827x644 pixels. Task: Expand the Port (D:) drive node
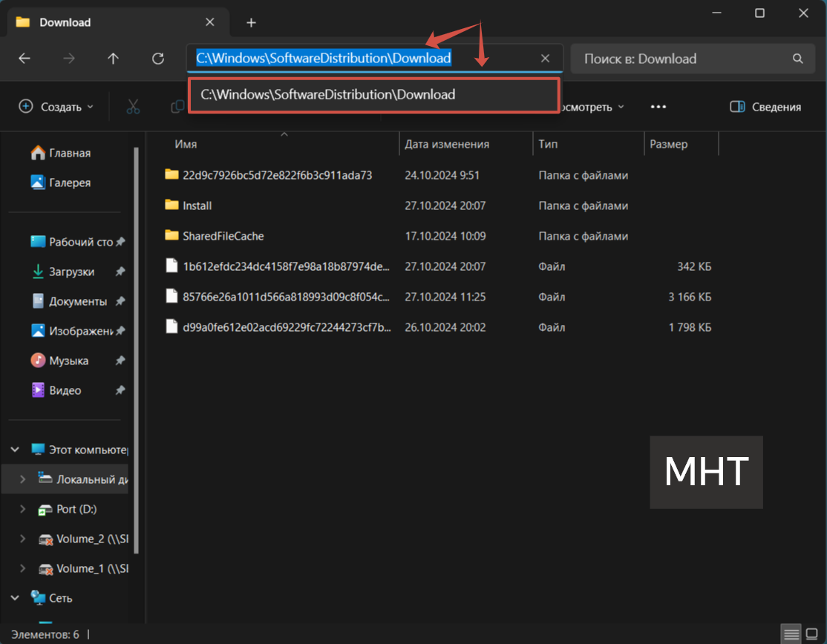click(23, 509)
